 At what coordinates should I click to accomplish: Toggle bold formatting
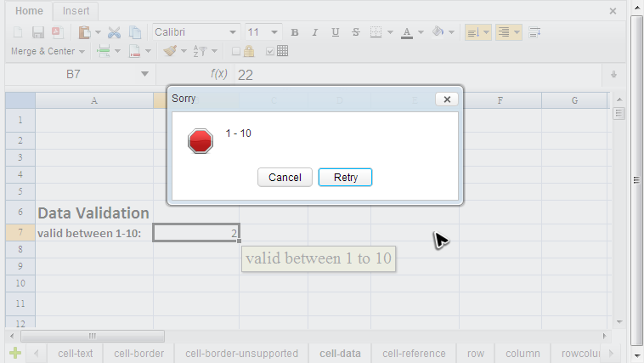[x=295, y=32]
